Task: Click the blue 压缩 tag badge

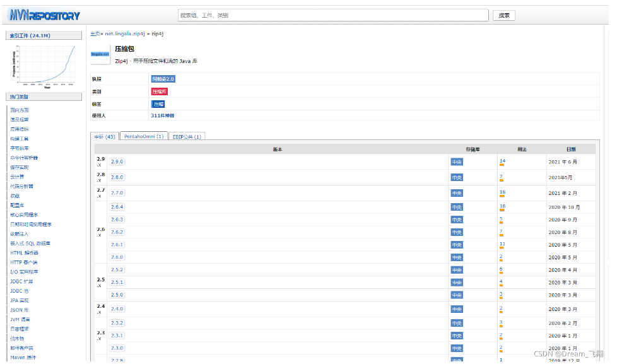Action: click(x=158, y=104)
